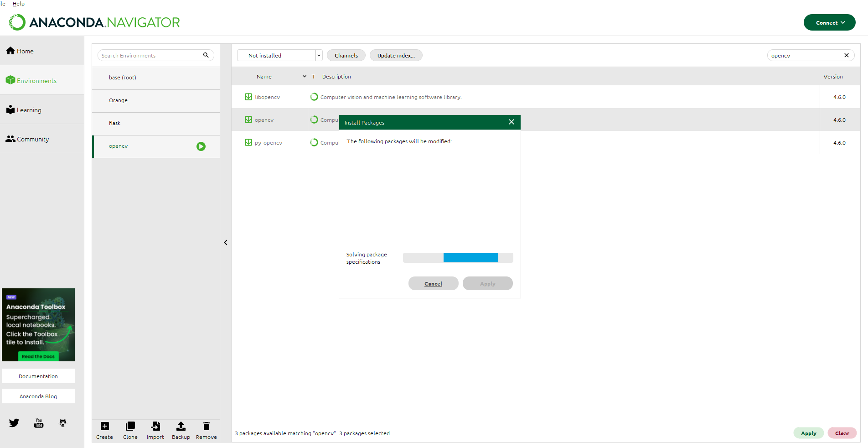Cancel the Install Packages dialog
Image resolution: width=868 pixels, height=448 pixels.
tap(433, 283)
